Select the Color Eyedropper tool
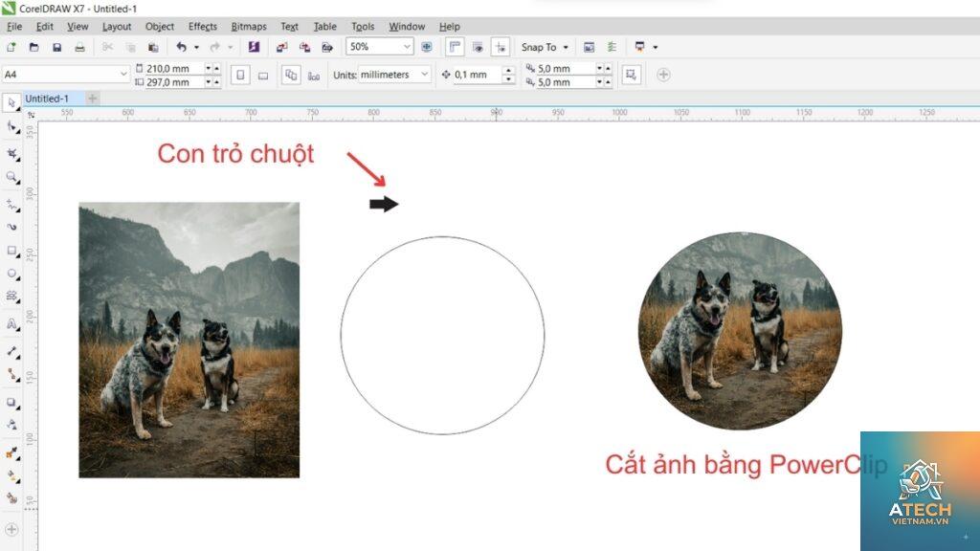Screen dimensions: 980x551 (11, 452)
